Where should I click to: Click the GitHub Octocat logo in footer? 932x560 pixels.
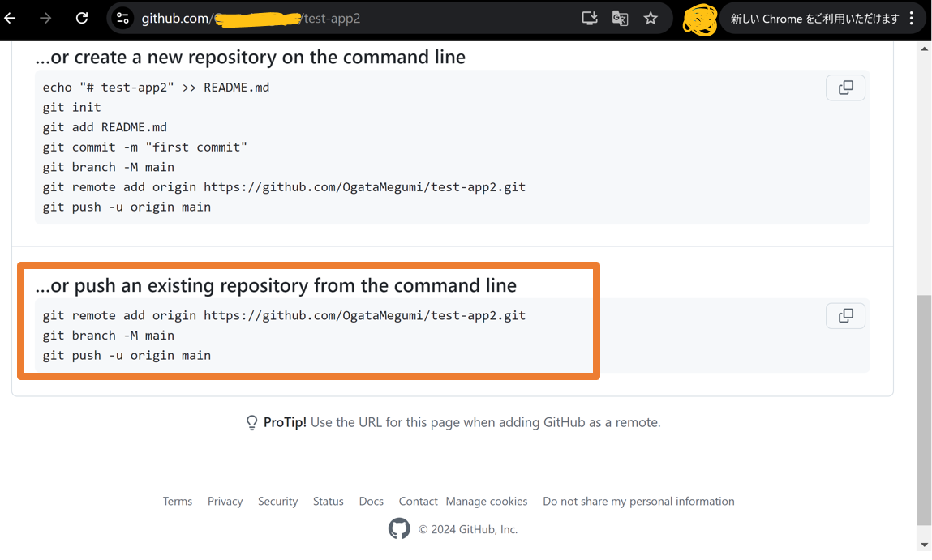click(399, 528)
